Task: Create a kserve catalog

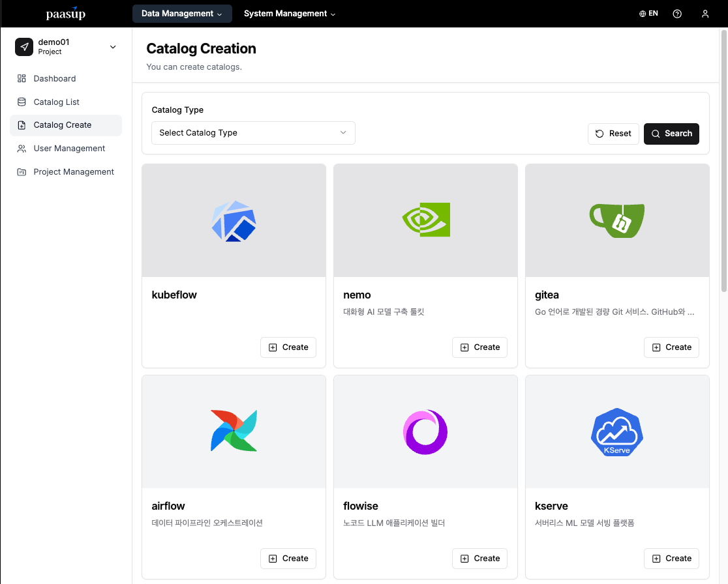Action: point(671,559)
